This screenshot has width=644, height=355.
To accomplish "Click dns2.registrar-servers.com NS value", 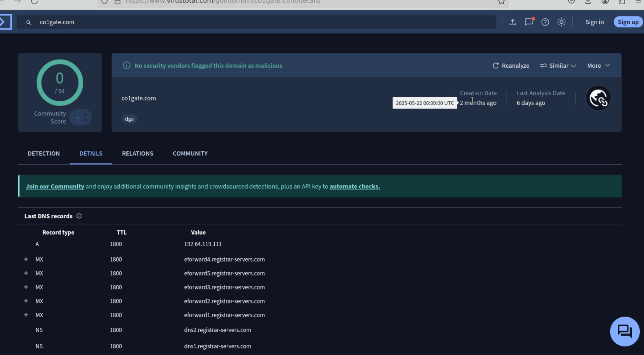I will click(217, 330).
